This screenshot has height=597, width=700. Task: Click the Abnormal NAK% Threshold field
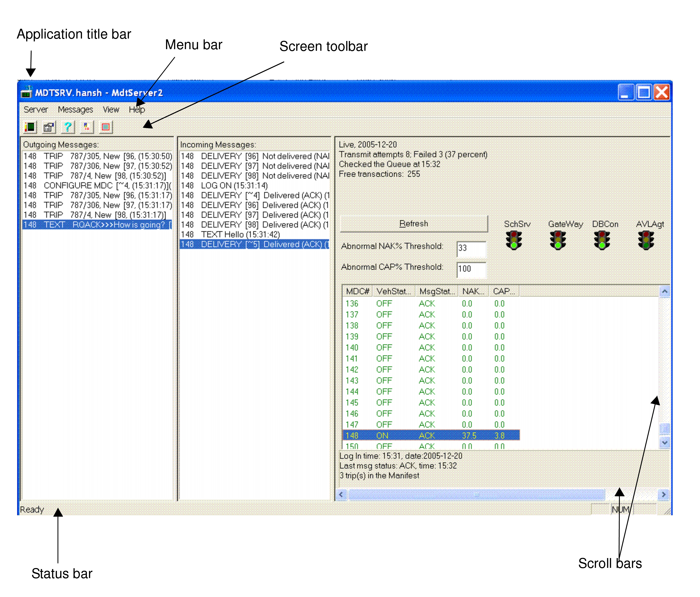tap(471, 249)
